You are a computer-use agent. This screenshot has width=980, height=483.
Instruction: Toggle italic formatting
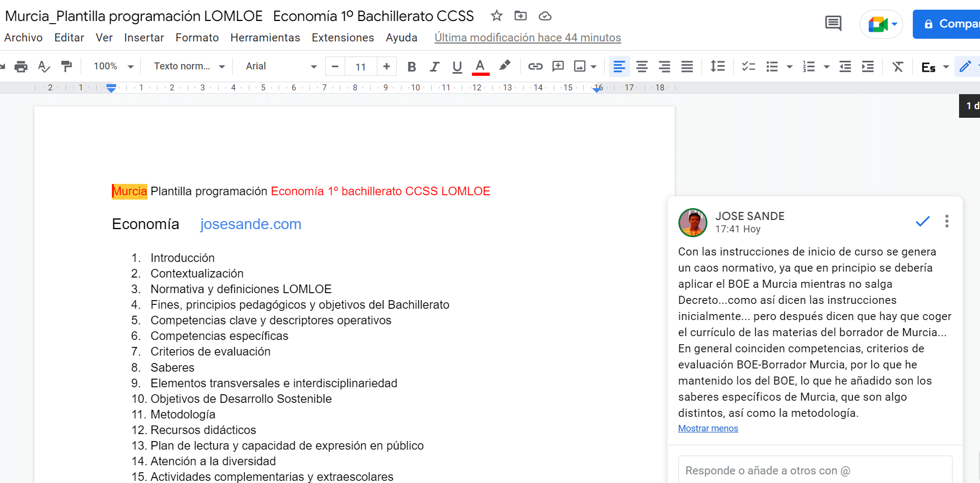tap(434, 67)
